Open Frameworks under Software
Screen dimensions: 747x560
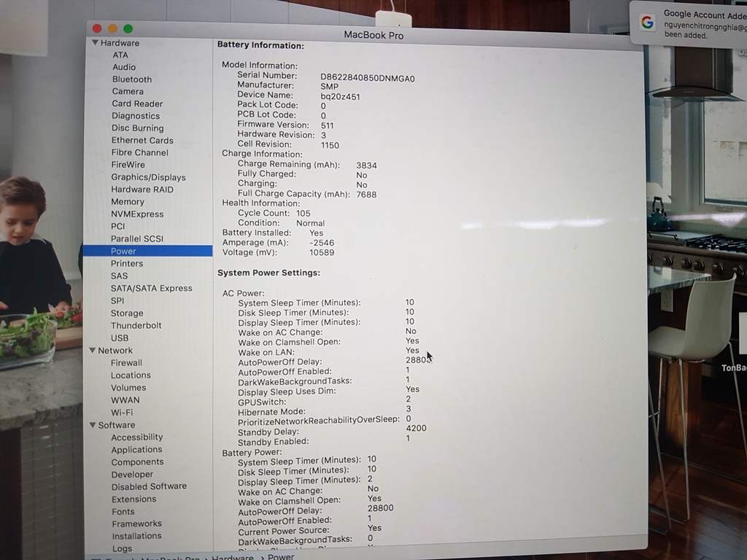pos(136,524)
